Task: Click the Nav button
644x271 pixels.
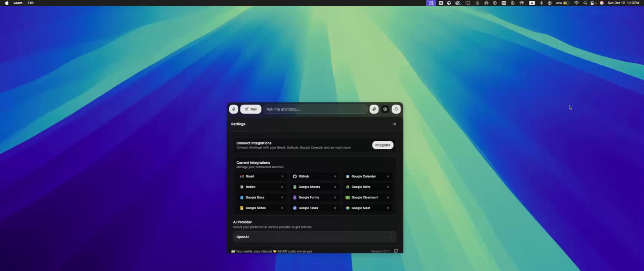Action: click(251, 109)
